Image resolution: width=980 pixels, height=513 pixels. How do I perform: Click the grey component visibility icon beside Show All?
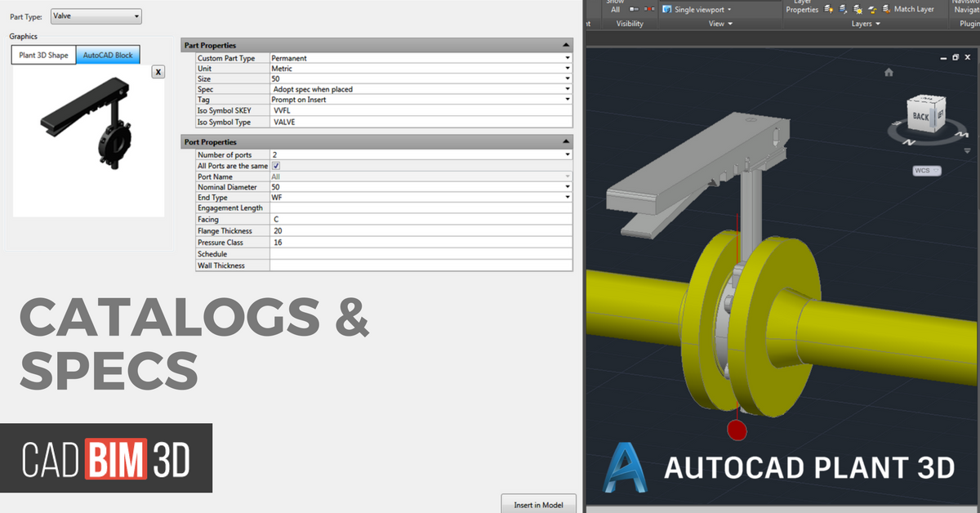[634, 9]
